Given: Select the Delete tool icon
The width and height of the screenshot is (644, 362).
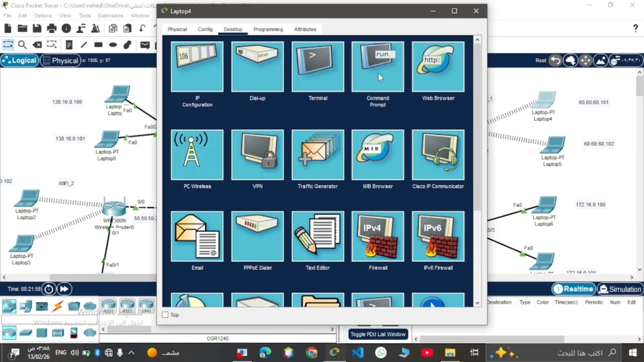Looking at the screenshot, I should pyautogui.click(x=37, y=45).
